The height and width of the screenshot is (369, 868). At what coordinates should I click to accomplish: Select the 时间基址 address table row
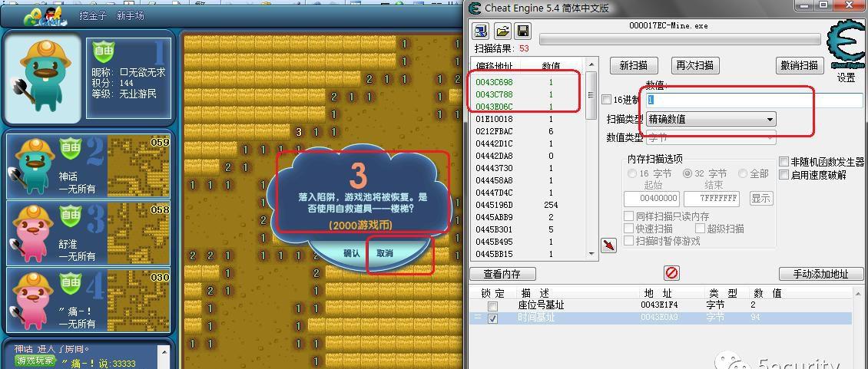tap(660, 318)
